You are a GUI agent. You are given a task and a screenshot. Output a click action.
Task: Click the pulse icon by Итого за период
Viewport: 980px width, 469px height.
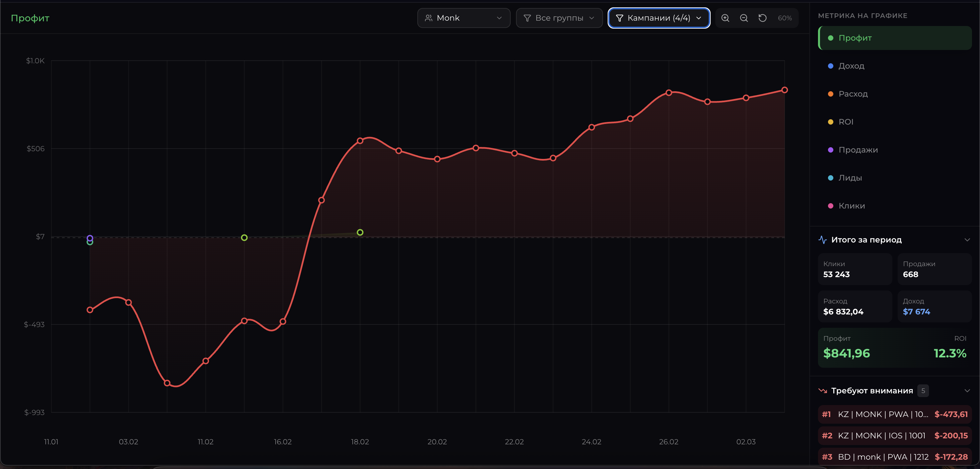(823, 240)
